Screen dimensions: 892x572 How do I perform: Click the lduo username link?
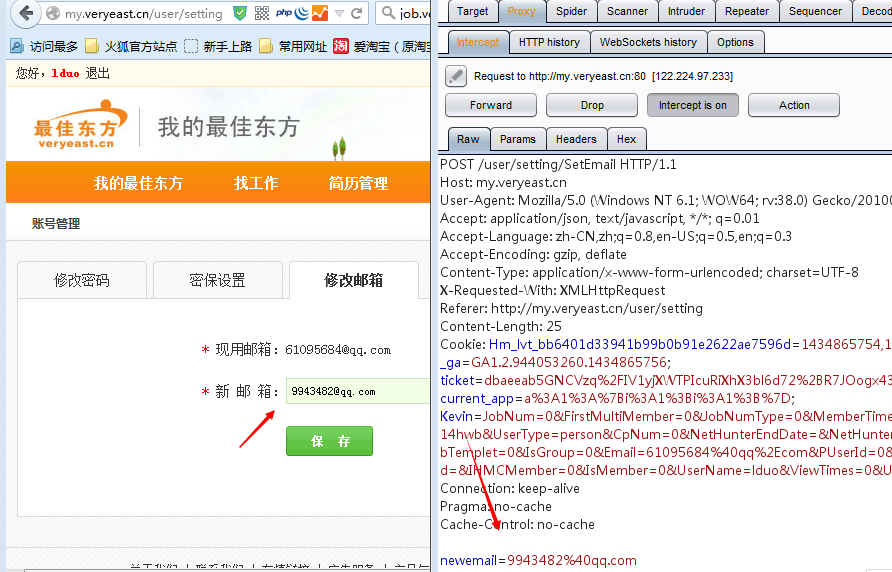(65, 73)
